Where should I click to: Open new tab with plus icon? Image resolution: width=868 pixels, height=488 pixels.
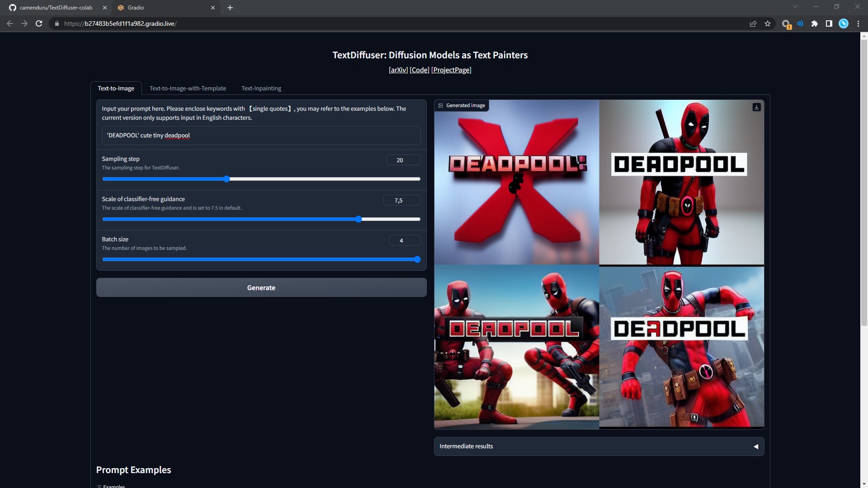(x=230, y=8)
